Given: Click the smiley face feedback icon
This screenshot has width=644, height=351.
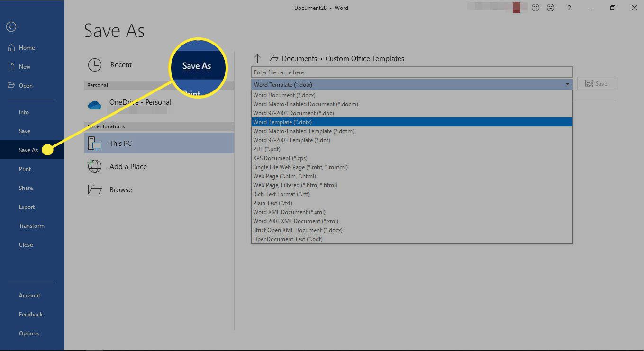Looking at the screenshot, I should pos(535,8).
